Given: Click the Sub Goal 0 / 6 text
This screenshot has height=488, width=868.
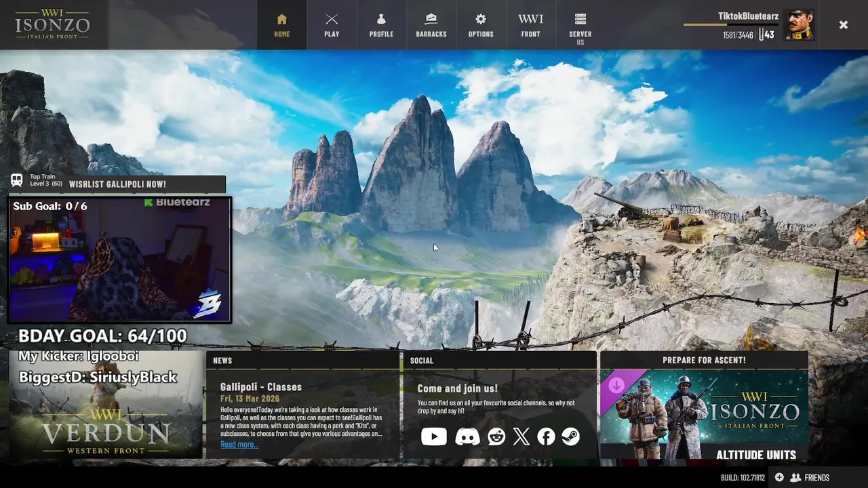Looking at the screenshot, I should (50, 206).
